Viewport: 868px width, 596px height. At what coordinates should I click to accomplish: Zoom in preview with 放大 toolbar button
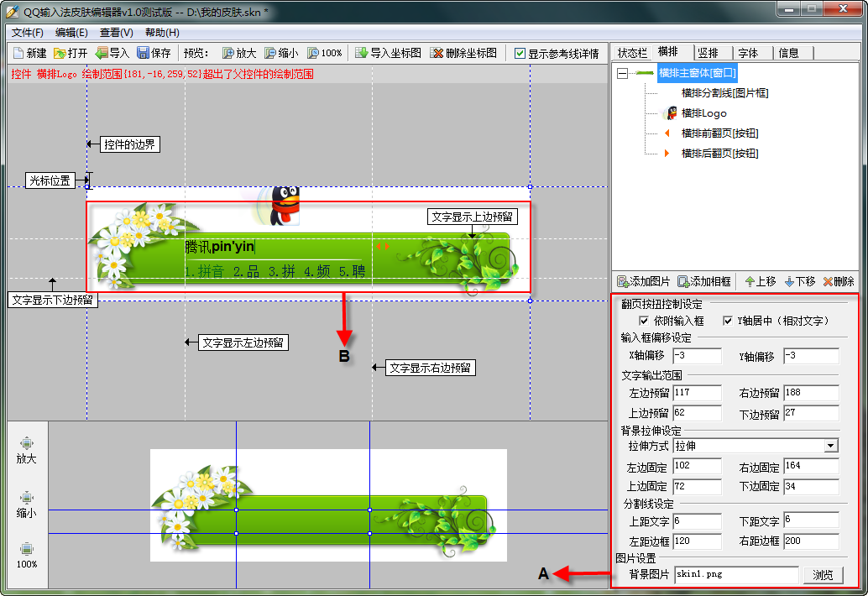[239, 53]
